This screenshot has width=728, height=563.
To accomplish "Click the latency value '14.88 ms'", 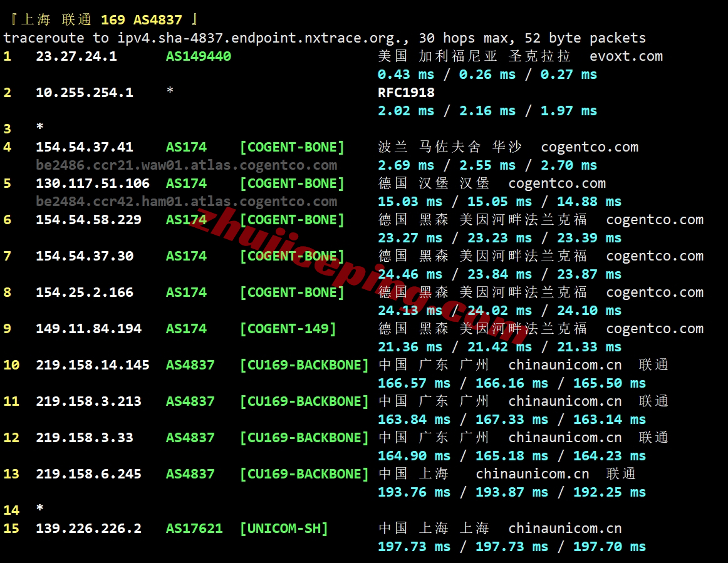I will click(x=589, y=202).
